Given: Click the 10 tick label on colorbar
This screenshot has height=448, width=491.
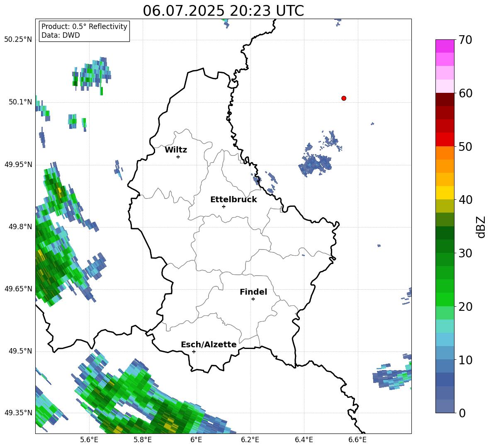Looking at the screenshot, I should click(465, 360).
